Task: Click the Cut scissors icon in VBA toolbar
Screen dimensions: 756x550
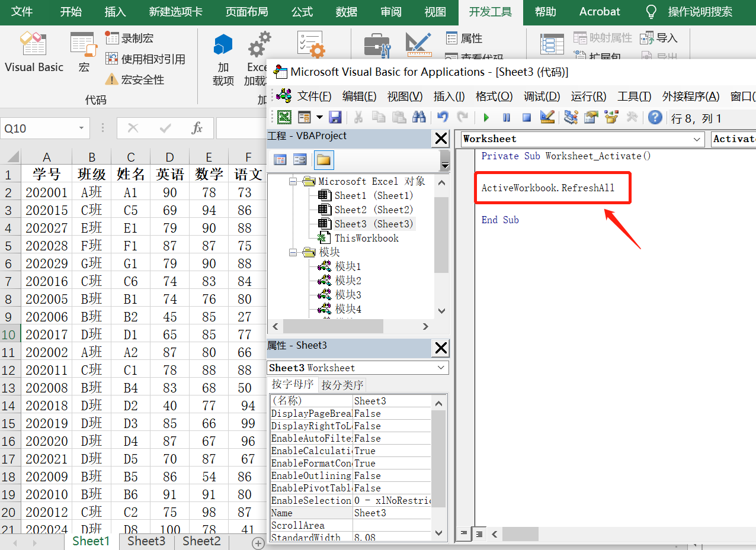Action: click(x=358, y=117)
